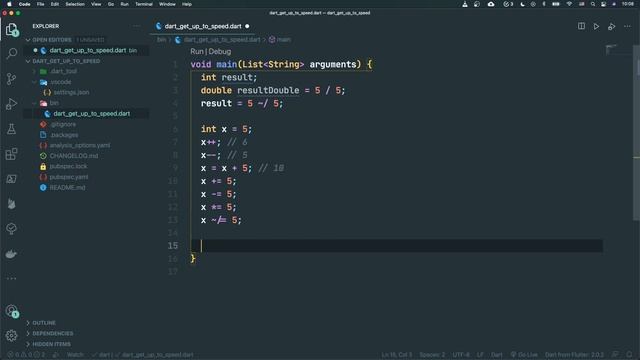Open the Extensions view

coord(11,154)
